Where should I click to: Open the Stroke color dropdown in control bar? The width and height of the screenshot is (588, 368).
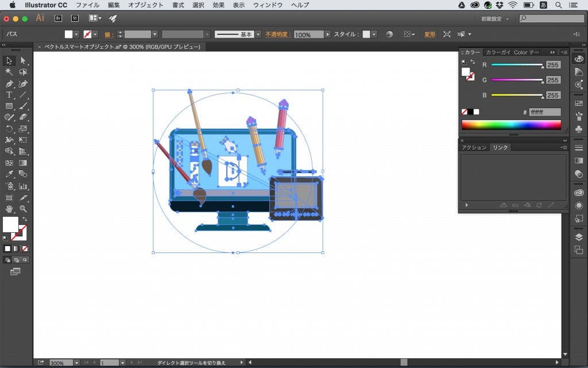click(x=95, y=34)
